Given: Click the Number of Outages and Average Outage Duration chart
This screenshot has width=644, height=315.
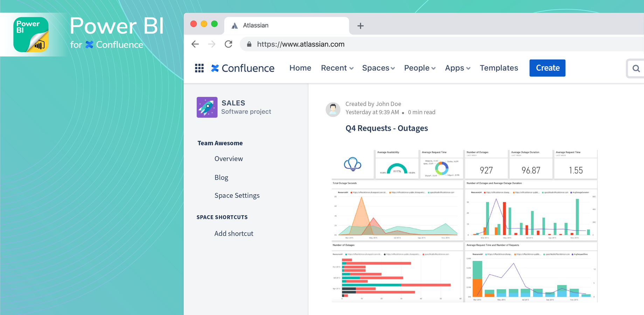Looking at the screenshot, I should pos(531,211).
